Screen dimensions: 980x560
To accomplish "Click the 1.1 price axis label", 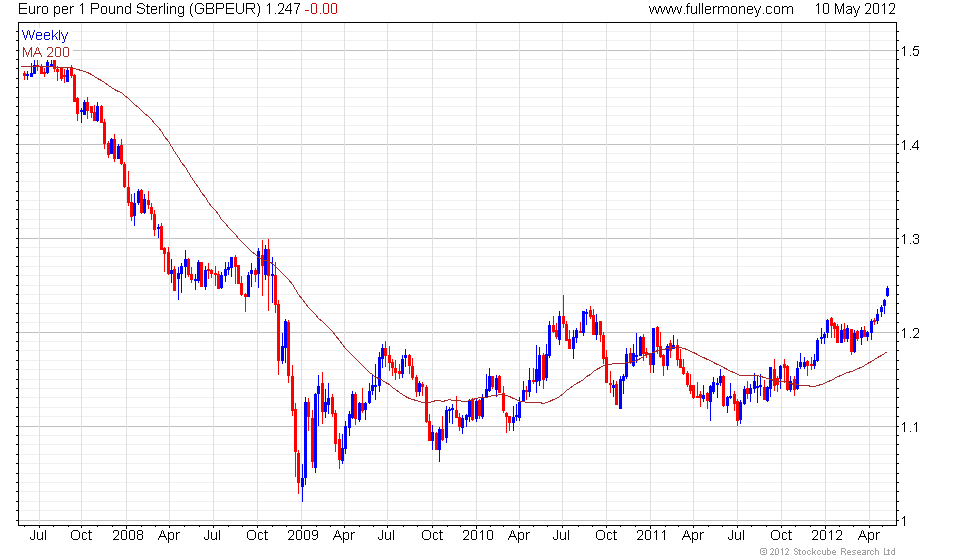I will point(910,427).
